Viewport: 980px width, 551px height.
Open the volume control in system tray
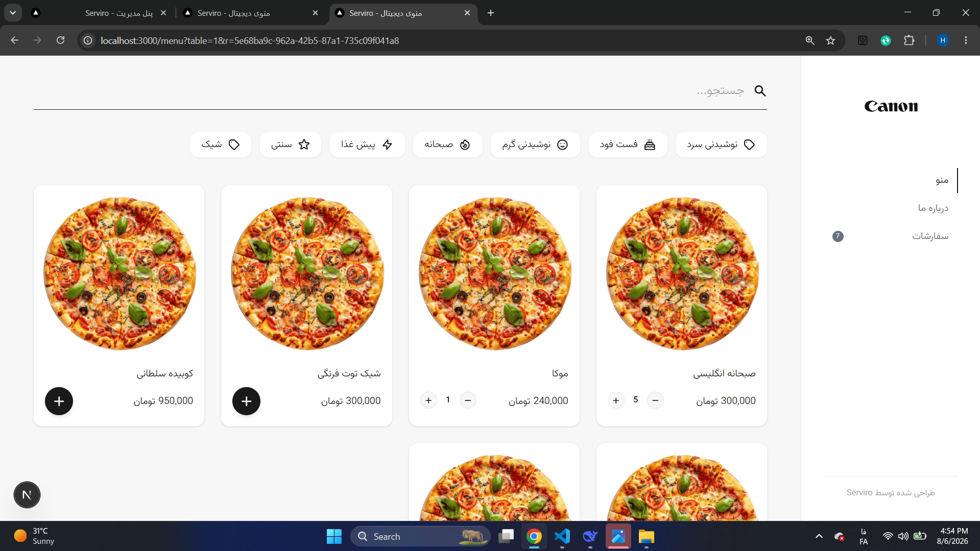(903, 536)
